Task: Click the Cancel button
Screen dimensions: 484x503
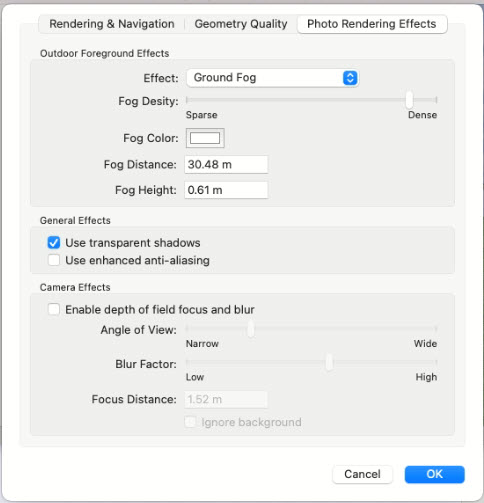Action: [x=362, y=474]
